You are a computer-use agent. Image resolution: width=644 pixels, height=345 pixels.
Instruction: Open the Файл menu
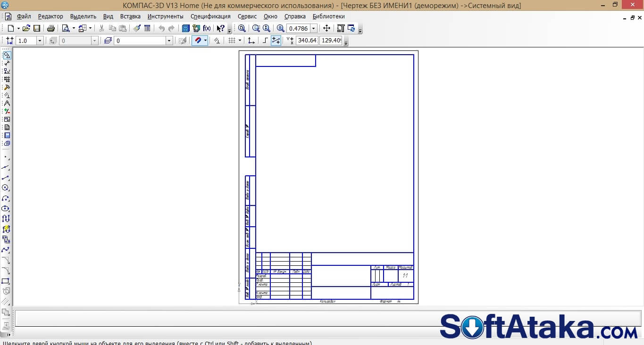point(24,16)
